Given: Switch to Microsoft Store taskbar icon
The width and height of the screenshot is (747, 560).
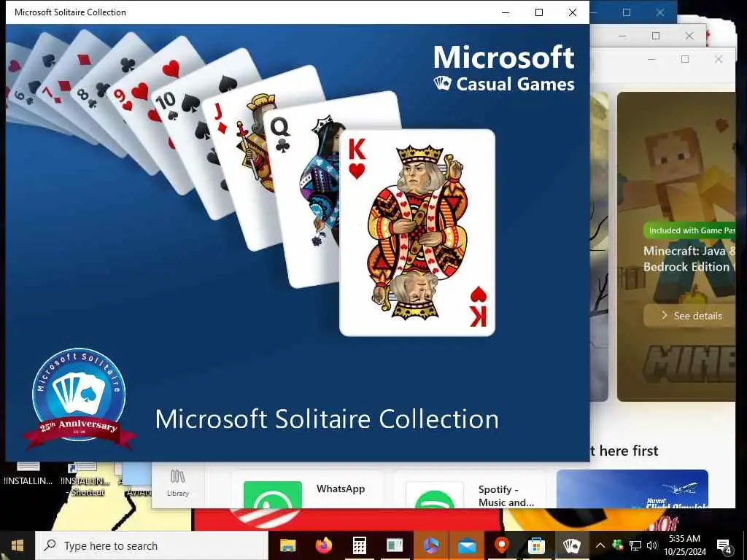Looking at the screenshot, I should pos(536,545).
